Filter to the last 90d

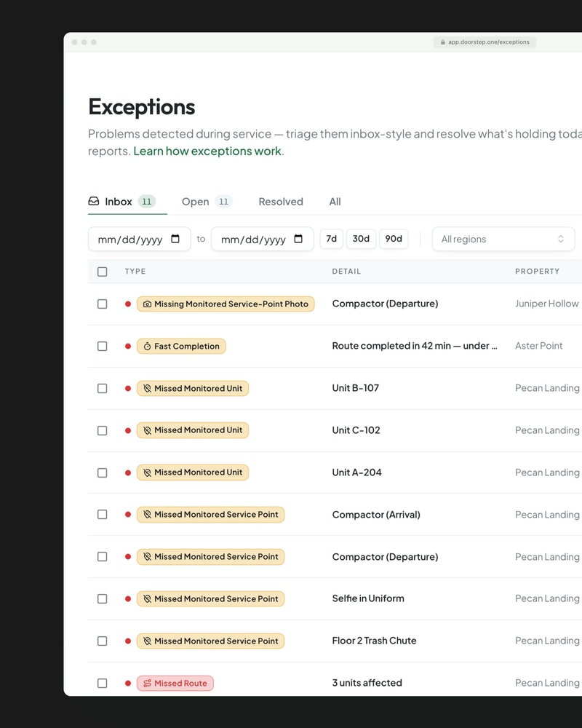[x=394, y=239]
